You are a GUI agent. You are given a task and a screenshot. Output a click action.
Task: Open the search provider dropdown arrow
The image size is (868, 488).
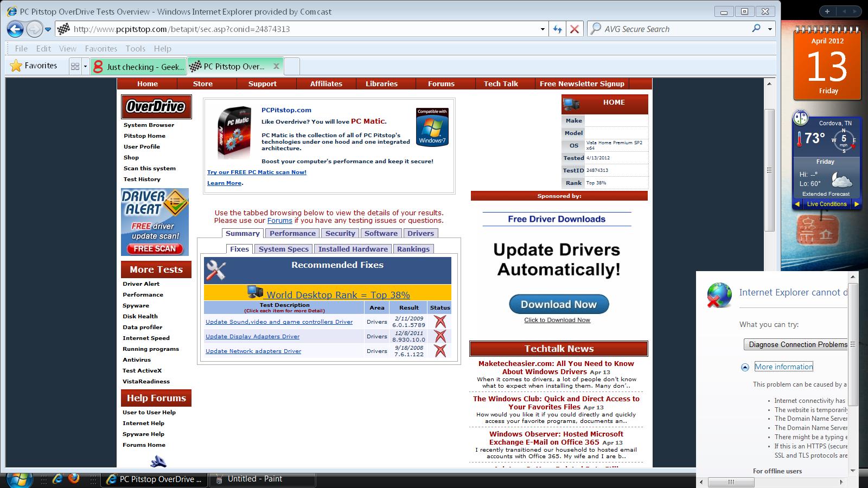[770, 29]
